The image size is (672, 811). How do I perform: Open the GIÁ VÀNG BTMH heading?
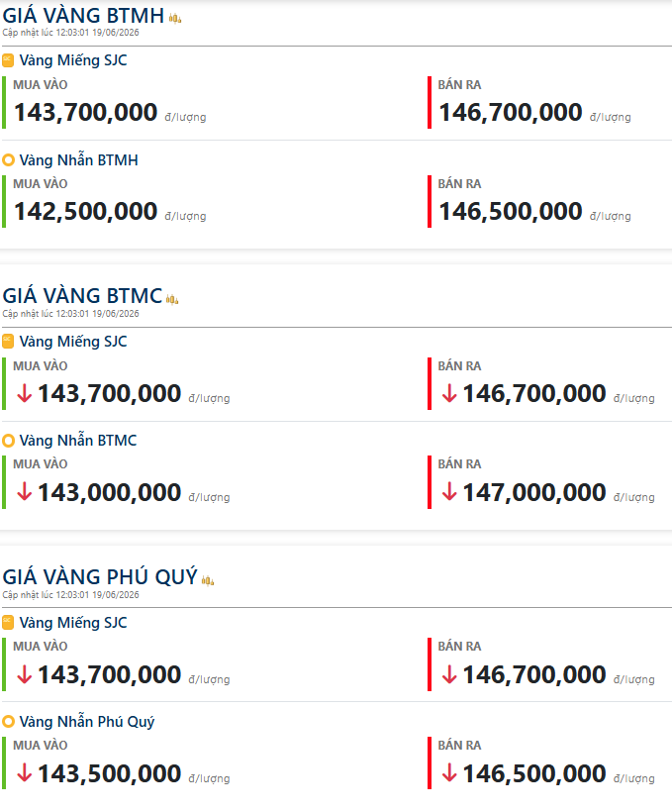pyautogui.click(x=83, y=16)
